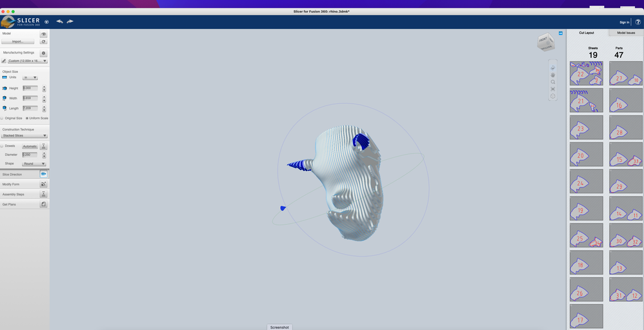
Task: Adjust the Width stepper arrows
Action: 44,99
